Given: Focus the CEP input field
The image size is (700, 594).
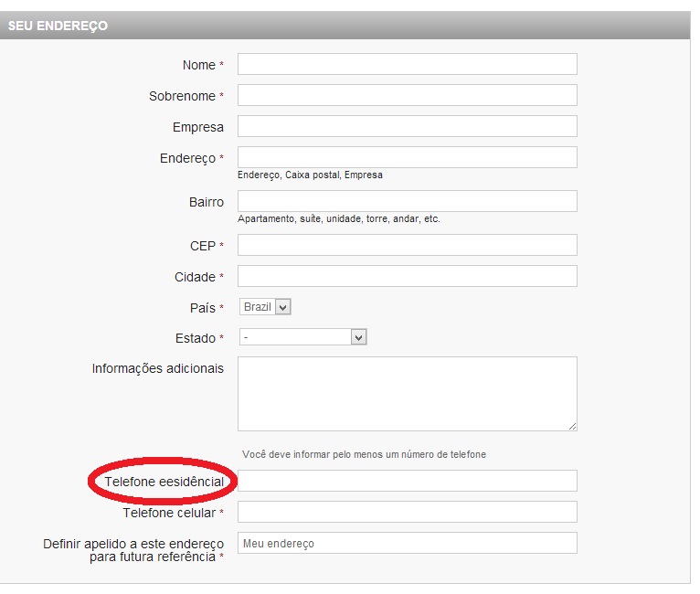Looking at the screenshot, I should point(408,245).
